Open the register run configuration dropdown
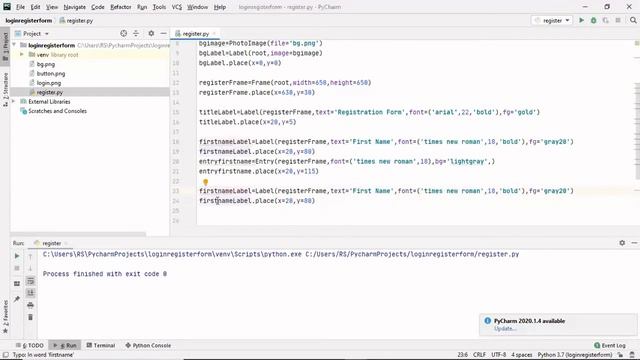 (x=552, y=20)
